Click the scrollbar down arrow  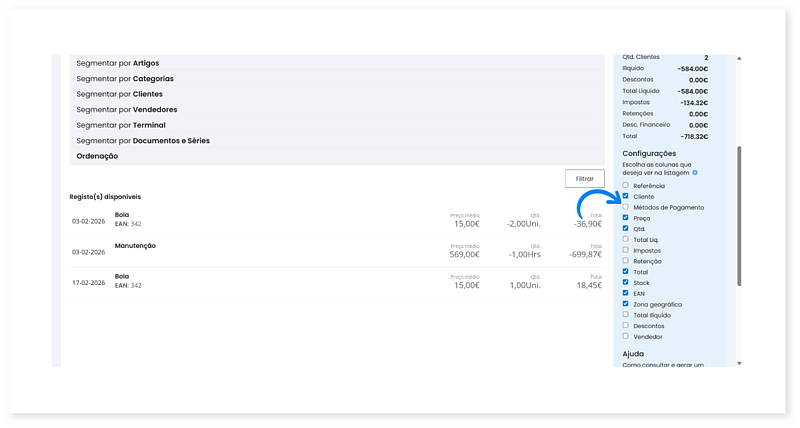(x=740, y=362)
